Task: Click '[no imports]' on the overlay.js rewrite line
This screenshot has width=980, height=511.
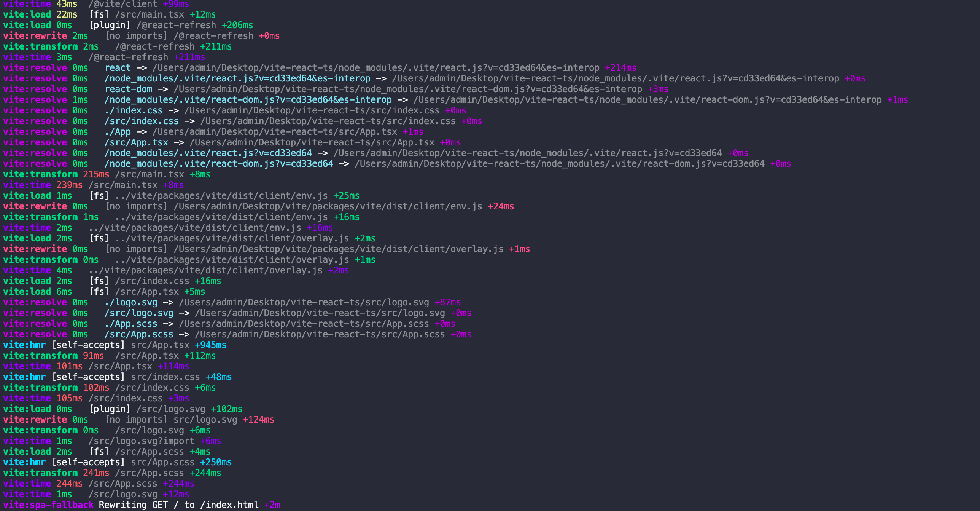Action: pos(136,249)
